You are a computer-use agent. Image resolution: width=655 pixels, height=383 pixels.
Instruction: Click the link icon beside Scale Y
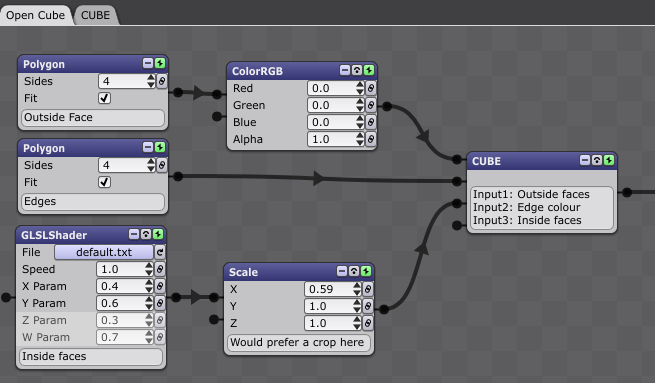(x=368, y=306)
